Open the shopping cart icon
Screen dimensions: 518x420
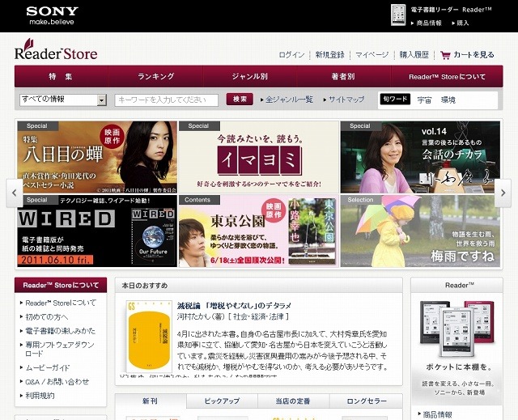coord(445,55)
